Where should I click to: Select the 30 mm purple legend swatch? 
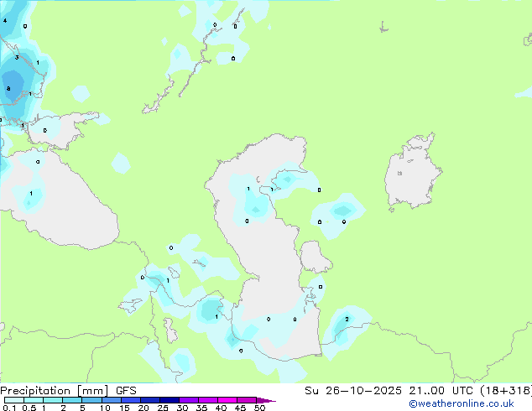(x=189, y=400)
